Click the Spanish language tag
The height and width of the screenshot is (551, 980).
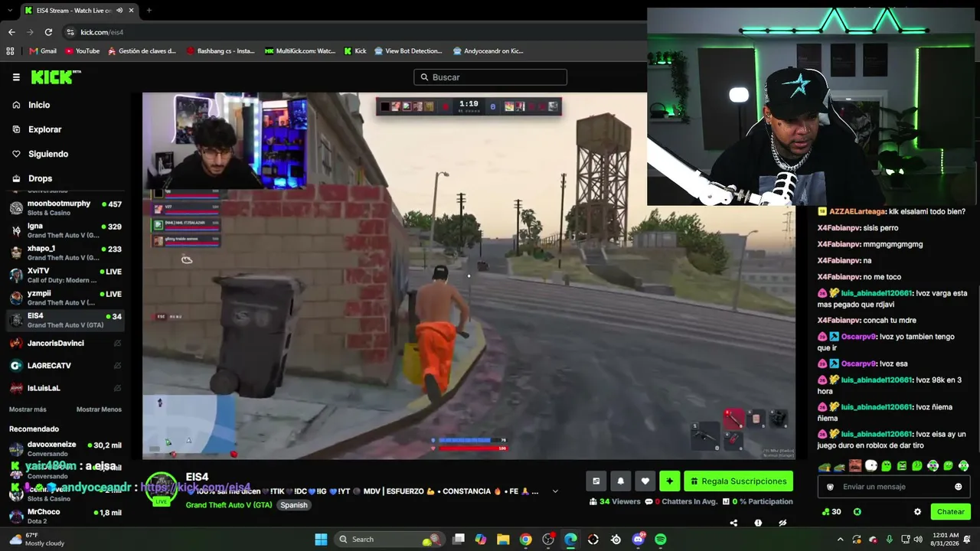pyautogui.click(x=293, y=505)
